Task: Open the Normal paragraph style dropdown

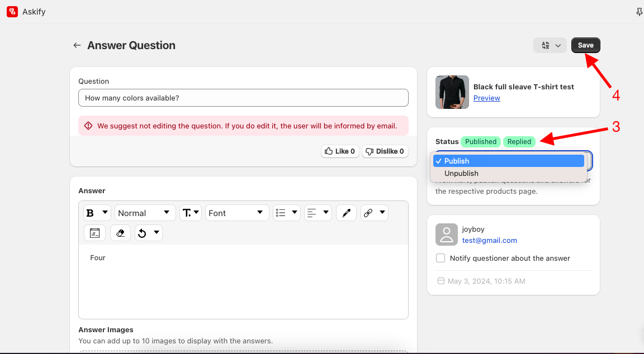Action: click(145, 213)
